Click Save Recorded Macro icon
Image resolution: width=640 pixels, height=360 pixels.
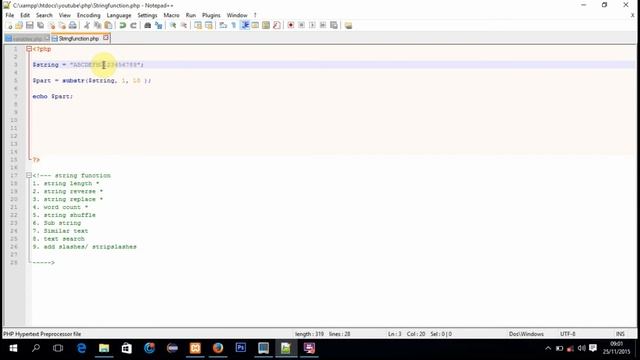[334, 26]
